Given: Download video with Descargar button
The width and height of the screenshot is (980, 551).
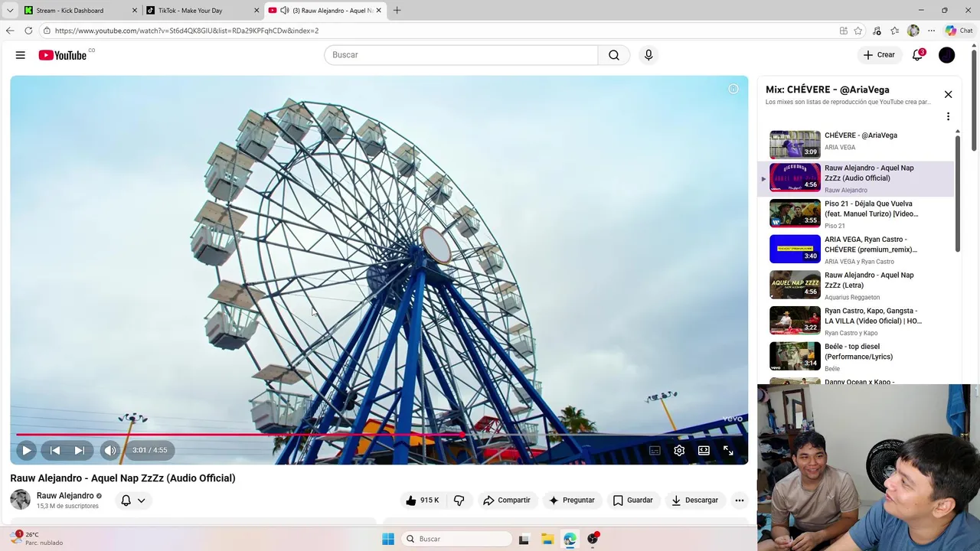Looking at the screenshot, I should coord(694,500).
